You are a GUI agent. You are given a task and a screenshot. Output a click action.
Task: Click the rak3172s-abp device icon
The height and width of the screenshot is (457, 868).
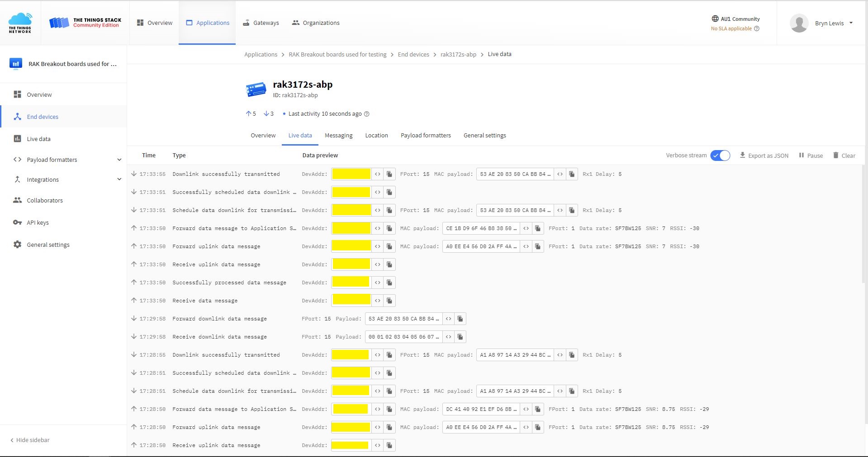tap(256, 90)
